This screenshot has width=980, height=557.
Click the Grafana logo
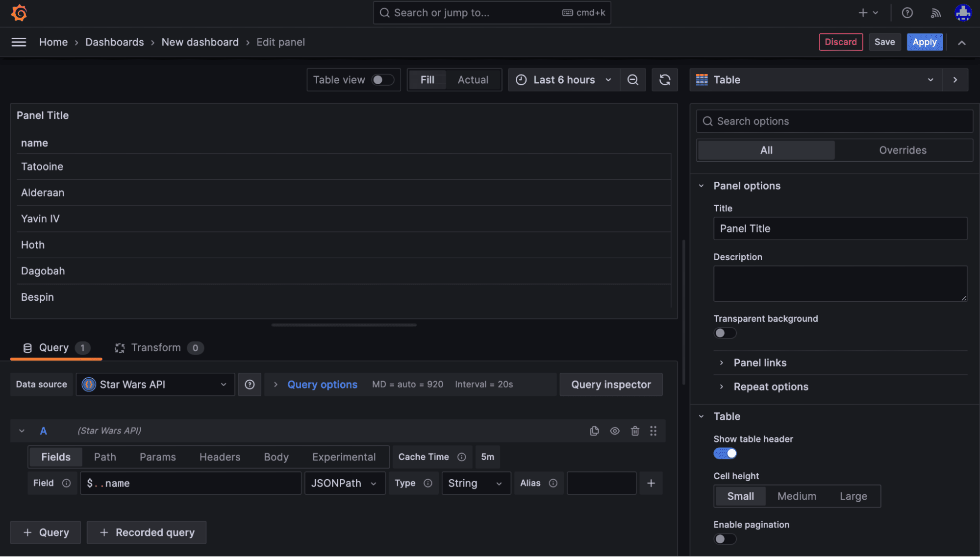pos(19,13)
